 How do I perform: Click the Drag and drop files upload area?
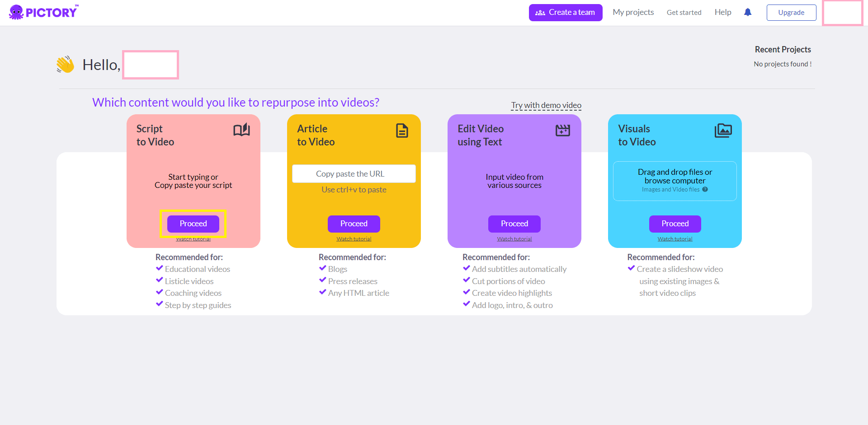point(675,181)
